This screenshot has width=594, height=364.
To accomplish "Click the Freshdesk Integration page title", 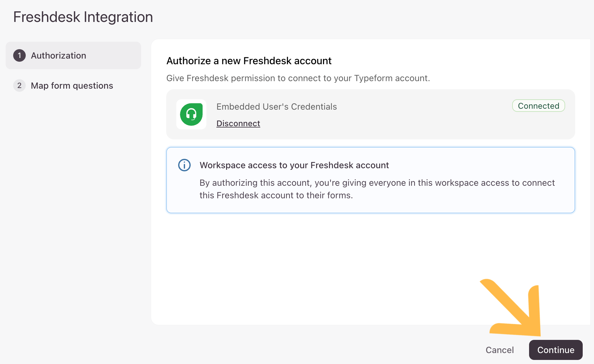I will point(83,17).
